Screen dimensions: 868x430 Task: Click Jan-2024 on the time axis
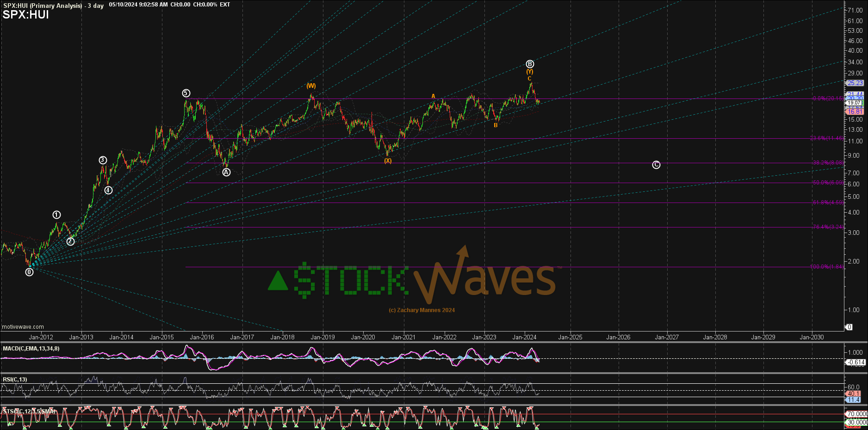pos(524,337)
